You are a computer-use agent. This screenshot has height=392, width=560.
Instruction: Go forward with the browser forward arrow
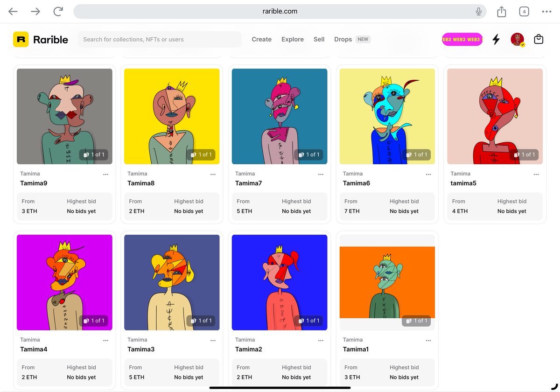tap(35, 12)
